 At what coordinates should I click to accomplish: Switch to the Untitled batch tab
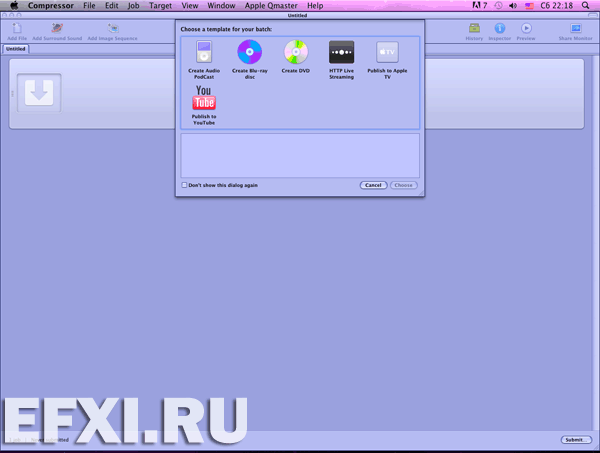pos(16,49)
